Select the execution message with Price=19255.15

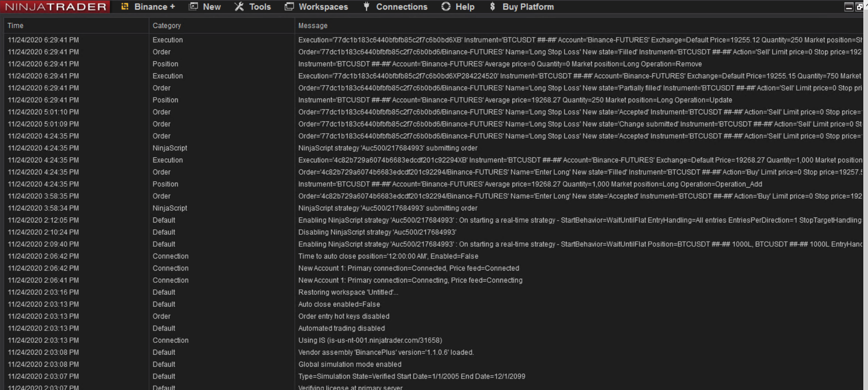580,76
